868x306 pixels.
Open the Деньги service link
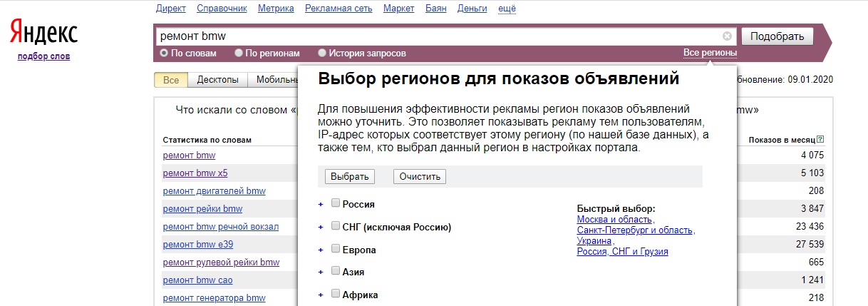[x=472, y=9]
